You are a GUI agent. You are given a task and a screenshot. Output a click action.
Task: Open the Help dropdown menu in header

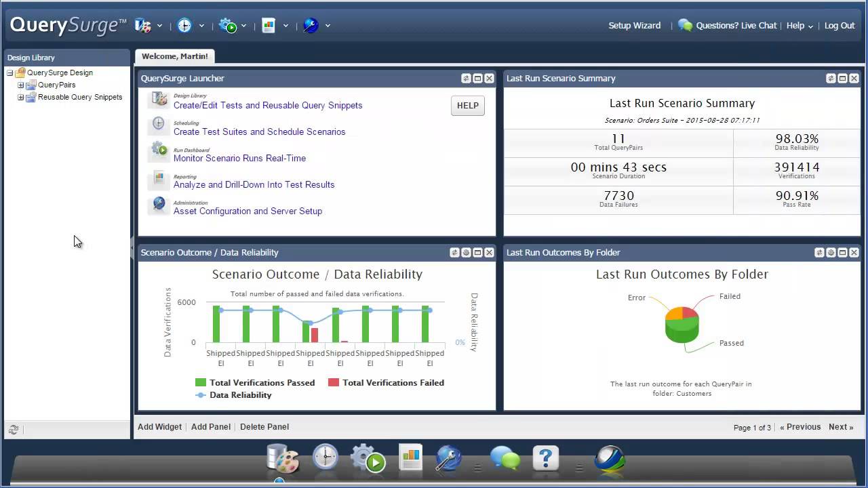(800, 26)
